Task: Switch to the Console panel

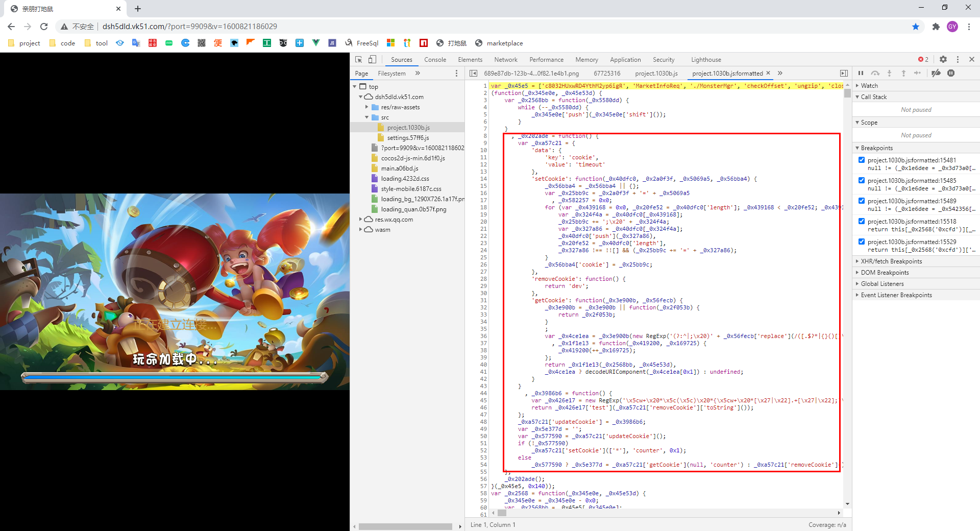Action: click(435, 59)
